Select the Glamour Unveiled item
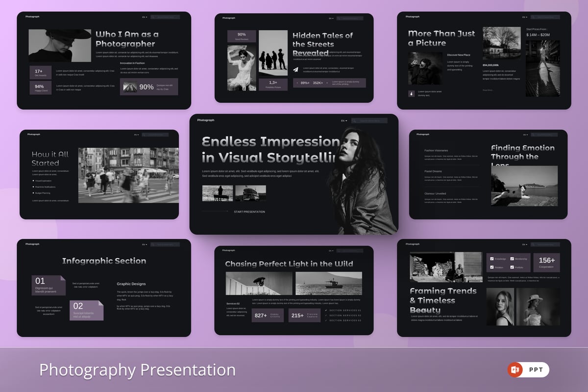Image resolution: width=588 pixels, height=392 pixels. 435,194
